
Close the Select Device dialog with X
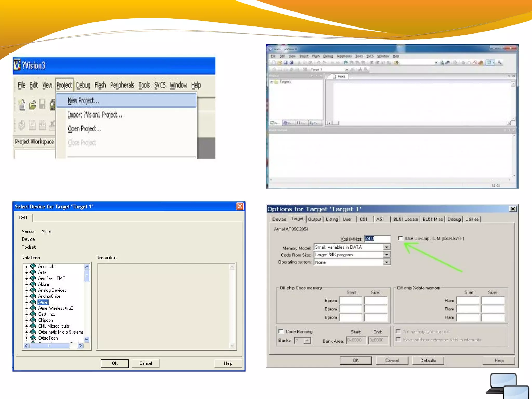pos(240,206)
